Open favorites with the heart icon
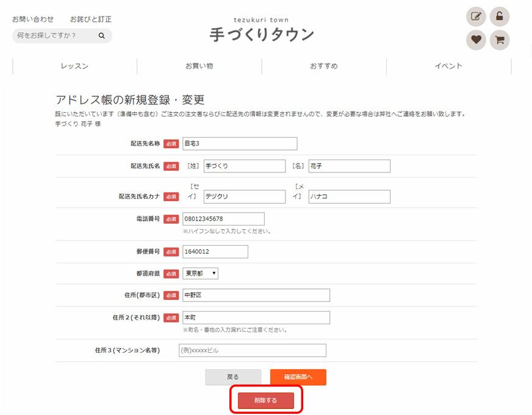Image resolution: width=532 pixels, height=415 pixels. pyautogui.click(x=476, y=40)
